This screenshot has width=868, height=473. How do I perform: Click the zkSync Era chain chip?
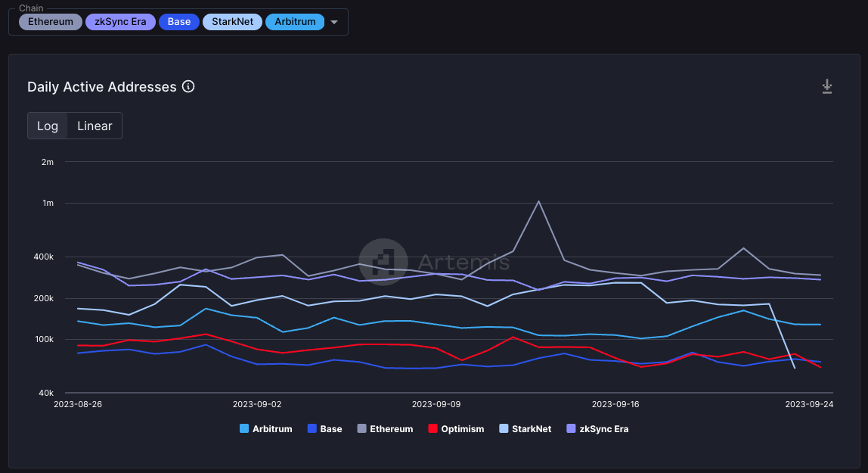[x=120, y=22]
